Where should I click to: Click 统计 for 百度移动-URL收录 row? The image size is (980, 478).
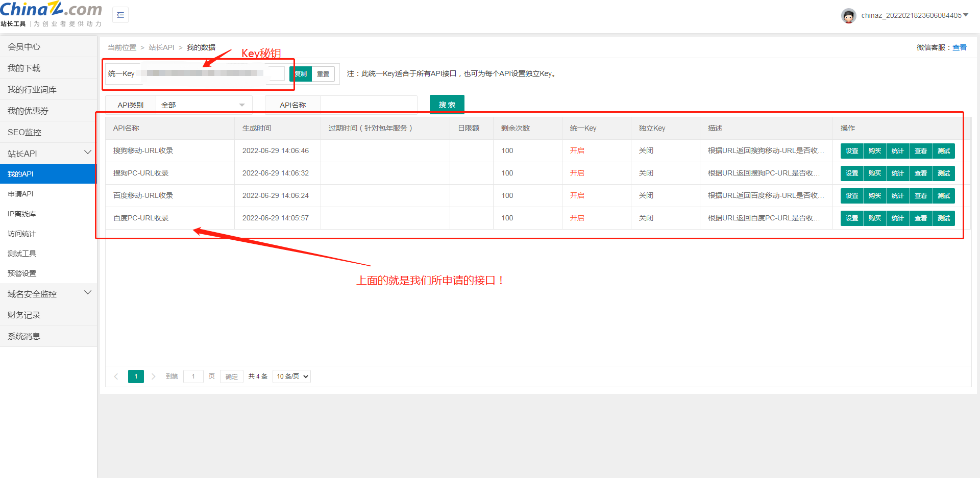coord(898,196)
